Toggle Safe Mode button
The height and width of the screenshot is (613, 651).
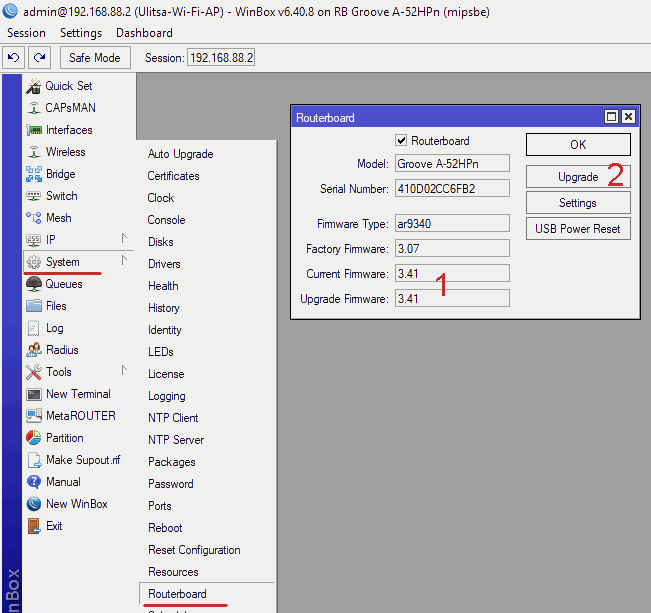(x=94, y=58)
